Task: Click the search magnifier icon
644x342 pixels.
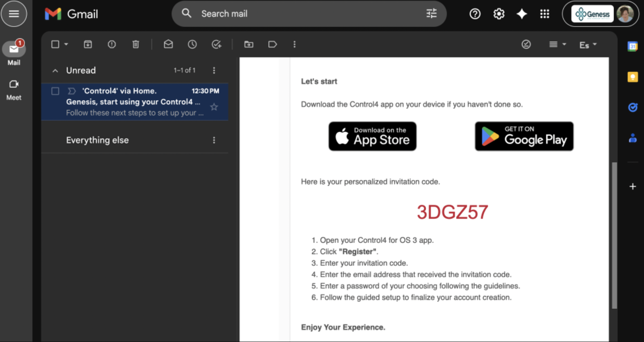Action: click(186, 13)
